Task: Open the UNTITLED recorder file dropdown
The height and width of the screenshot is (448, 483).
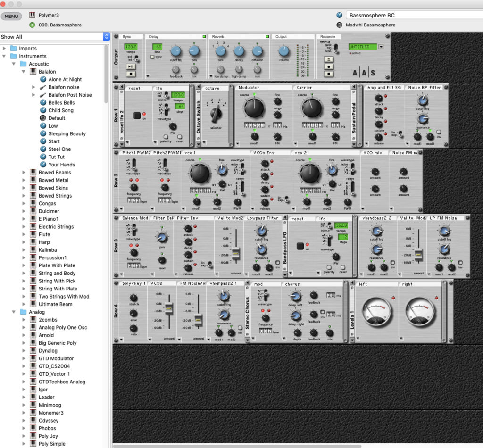Action: (x=381, y=47)
